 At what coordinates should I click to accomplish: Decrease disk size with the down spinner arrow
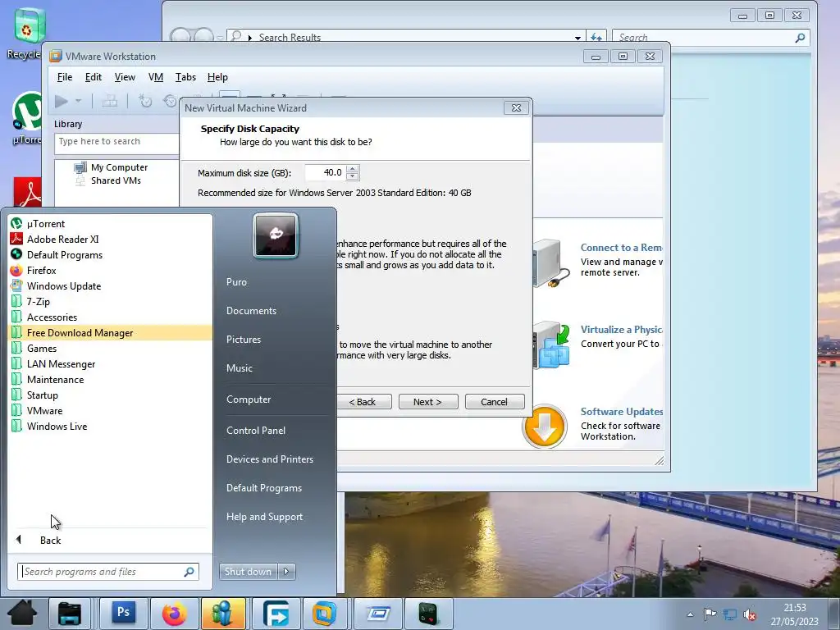[353, 176]
